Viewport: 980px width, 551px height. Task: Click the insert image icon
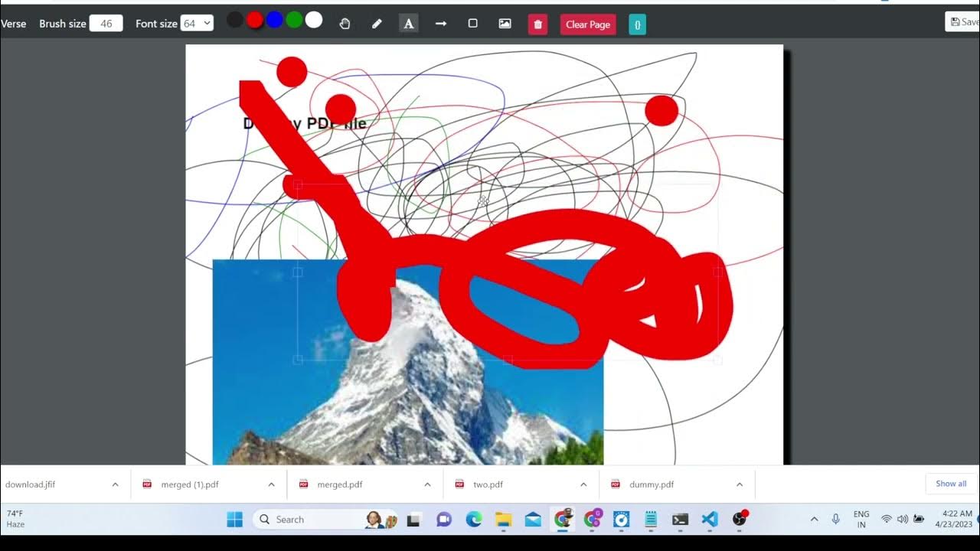coord(505,24)
